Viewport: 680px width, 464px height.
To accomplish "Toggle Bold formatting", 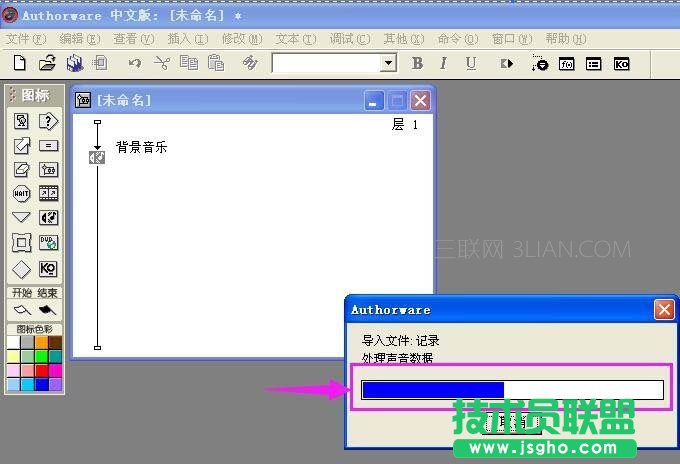I will pos(417,64).
